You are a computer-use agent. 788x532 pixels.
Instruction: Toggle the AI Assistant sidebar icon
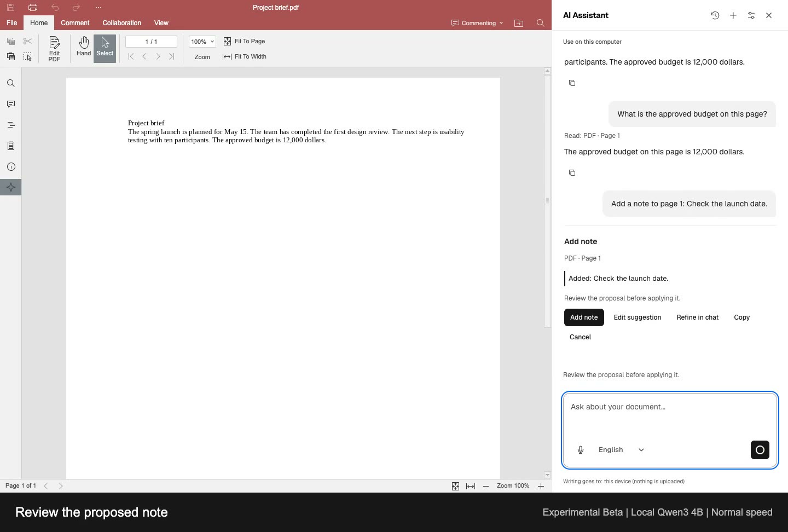pos(11,187)
